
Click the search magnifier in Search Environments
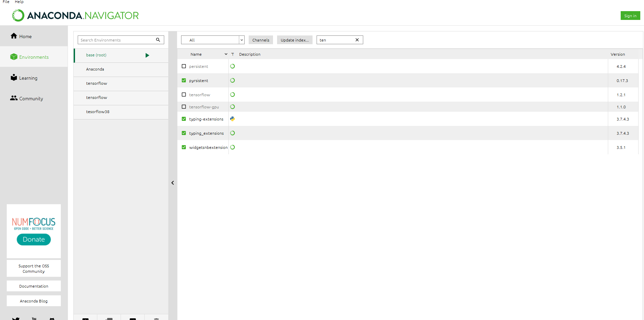pyautogui.click(x=158, y=40)
